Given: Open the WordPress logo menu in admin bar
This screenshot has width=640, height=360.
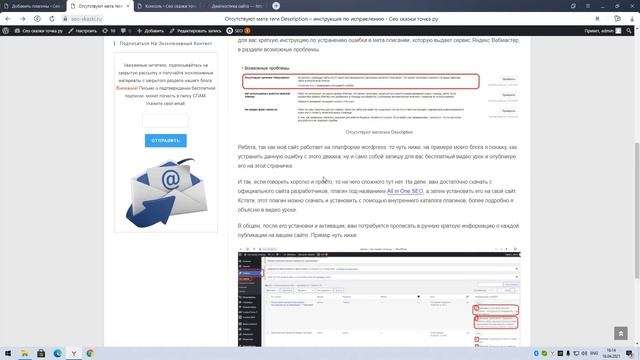Looking at the screenshot, I should [6, 31].
